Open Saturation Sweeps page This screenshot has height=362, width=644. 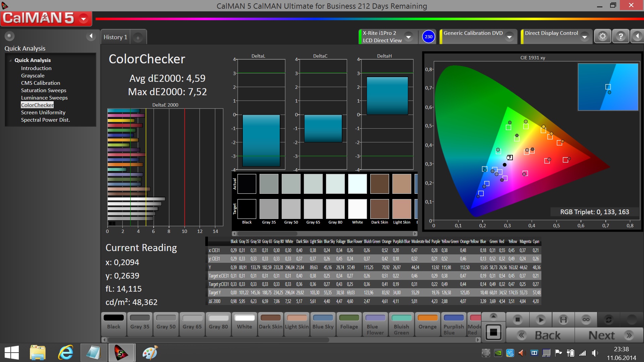pos(44,90)
